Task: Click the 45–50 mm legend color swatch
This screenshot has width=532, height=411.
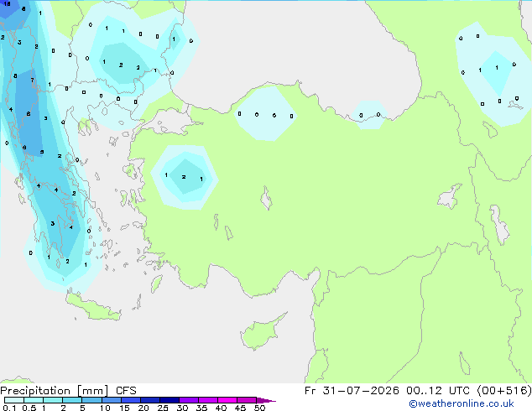Action: coord(247,400)
